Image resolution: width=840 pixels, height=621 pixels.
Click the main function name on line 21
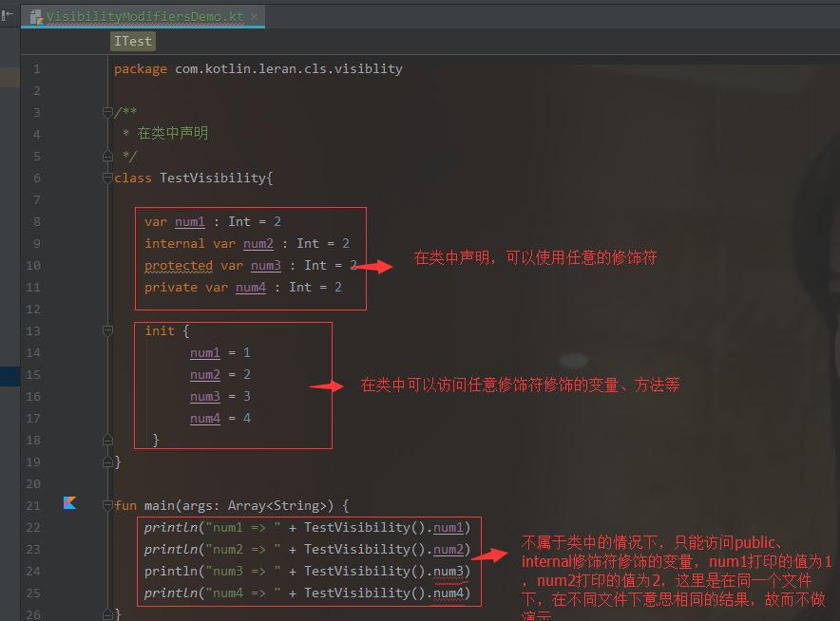[160, 506]
